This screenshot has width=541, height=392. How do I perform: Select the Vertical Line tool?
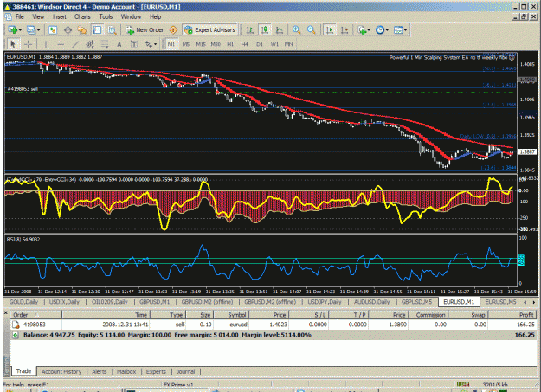[46, 44]
